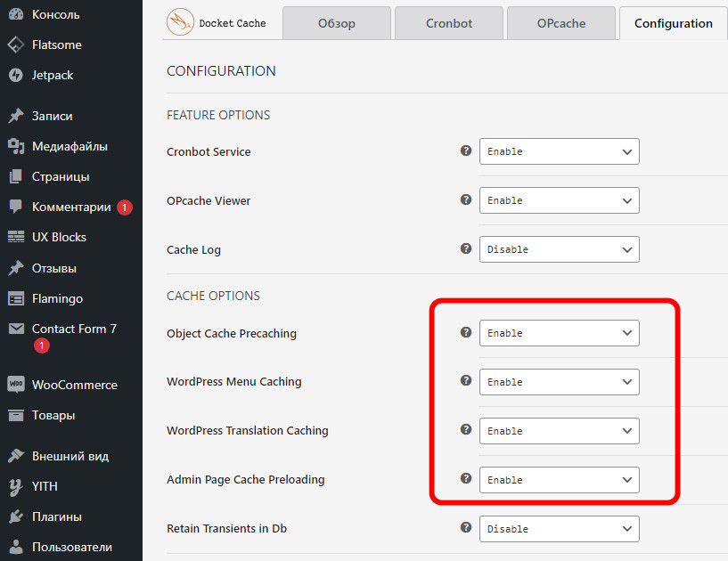Open the Обзор tab
This screenshot has height=561, width=728.
pyautogui.click(x=337, y=23)
